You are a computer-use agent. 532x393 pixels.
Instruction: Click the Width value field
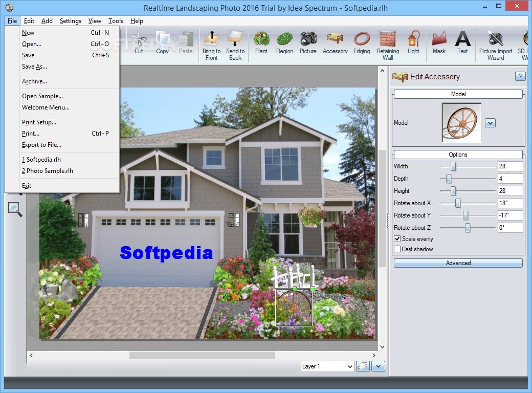[x=510, y=166]
